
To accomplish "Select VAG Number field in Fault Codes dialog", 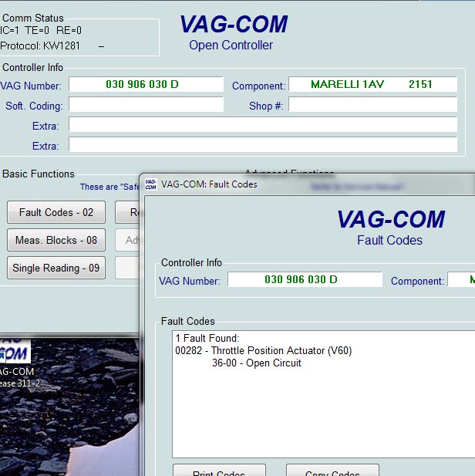I will [305, 279].
